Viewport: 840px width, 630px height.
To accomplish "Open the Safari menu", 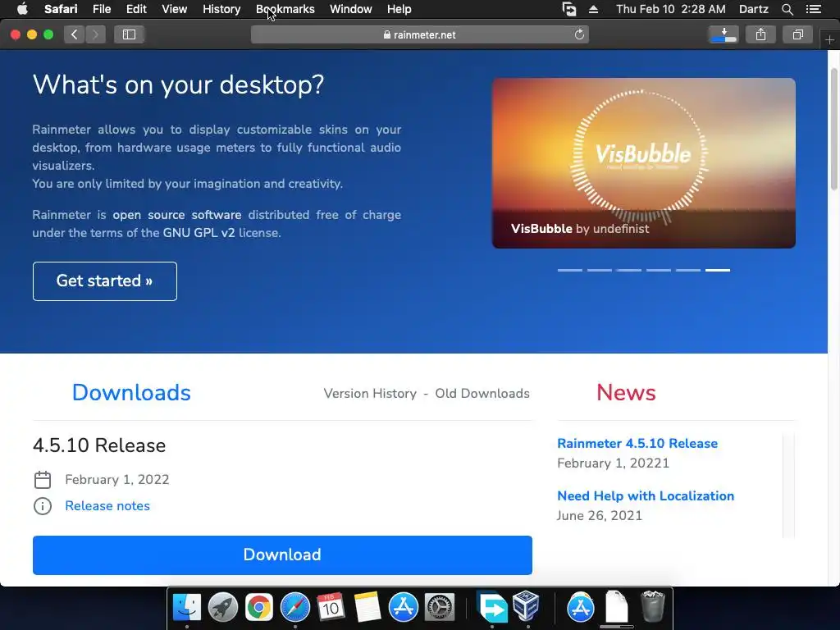I will coord(61,9).
